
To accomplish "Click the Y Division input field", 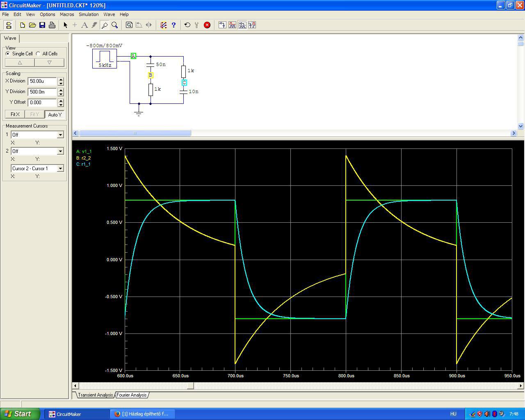I will (42, 92).
